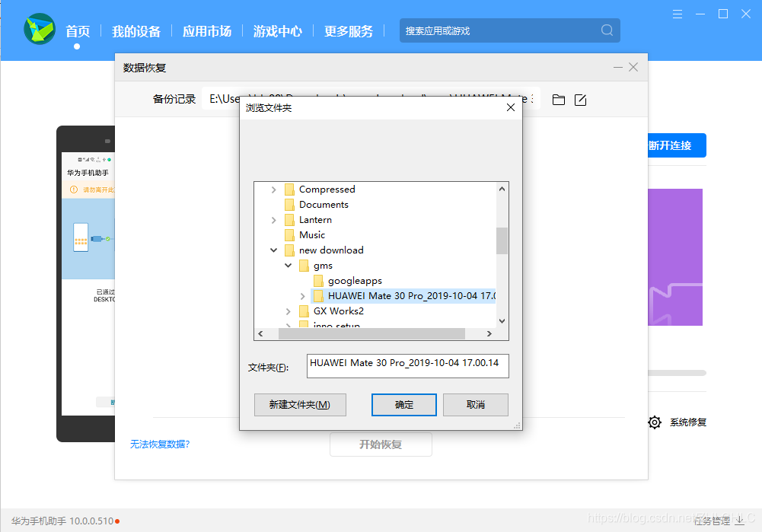Open the hamburger menu in title bar
The width and height of the screenshot is (762, 532).
(x=677, y=13)
